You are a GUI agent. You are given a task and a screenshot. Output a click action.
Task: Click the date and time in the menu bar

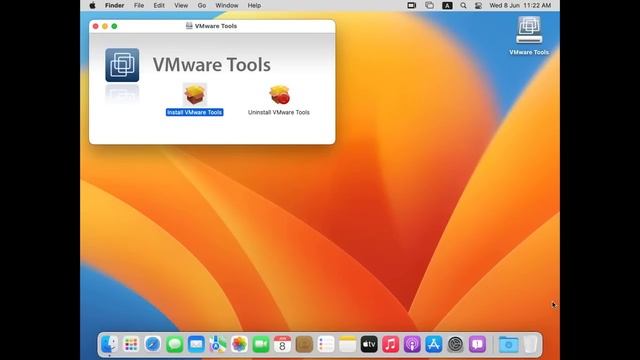(x=520, y=5)
